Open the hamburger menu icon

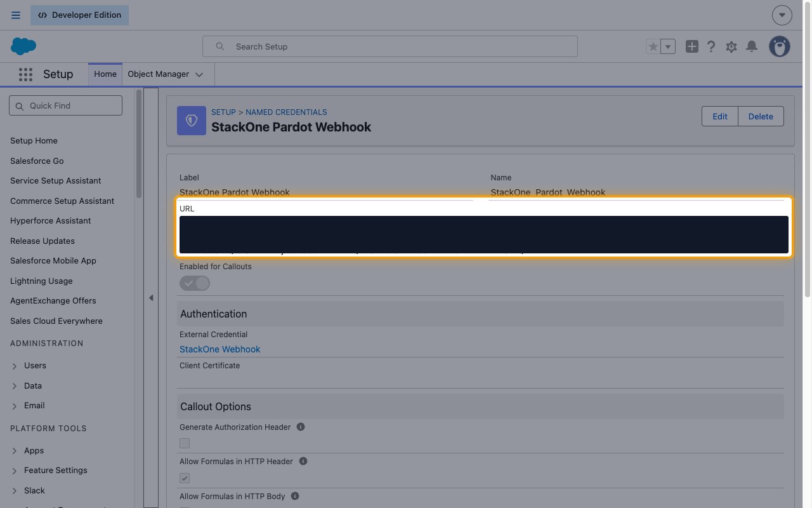pos(16,15)
